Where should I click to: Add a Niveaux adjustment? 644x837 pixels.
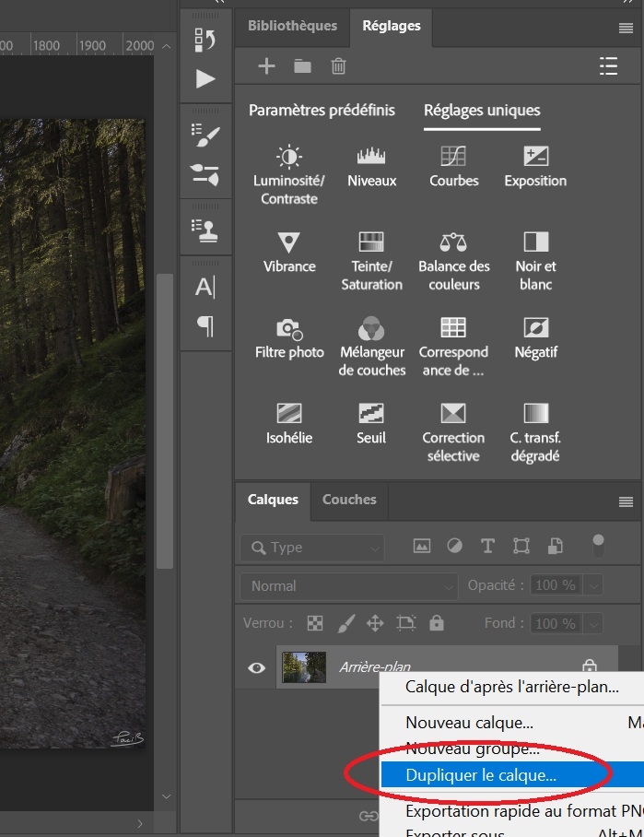(372, 167)
